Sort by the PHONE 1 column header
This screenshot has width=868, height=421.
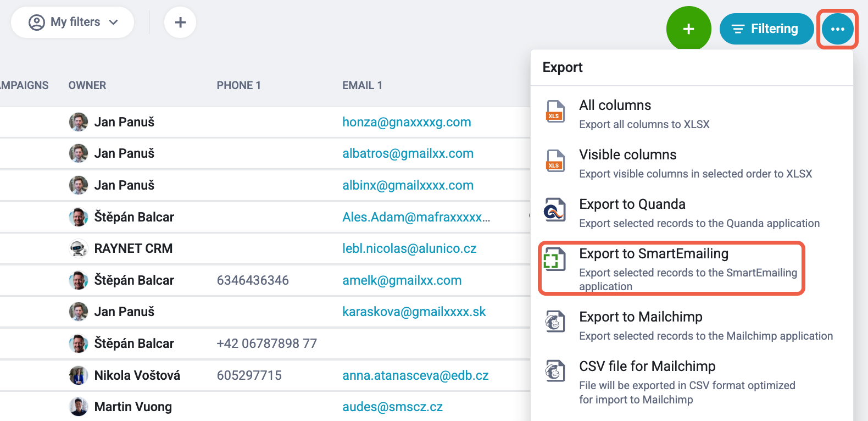pos(238,85)
